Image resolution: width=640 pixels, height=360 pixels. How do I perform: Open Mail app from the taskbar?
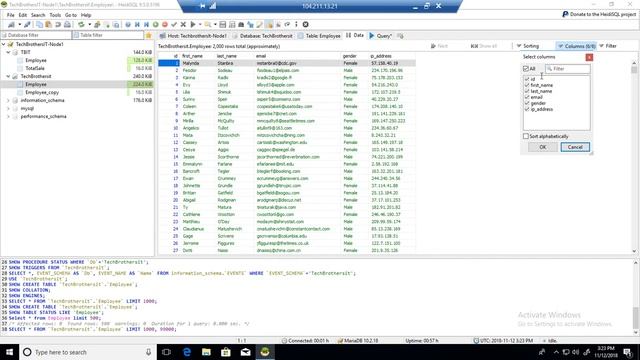tap(245, 352)
